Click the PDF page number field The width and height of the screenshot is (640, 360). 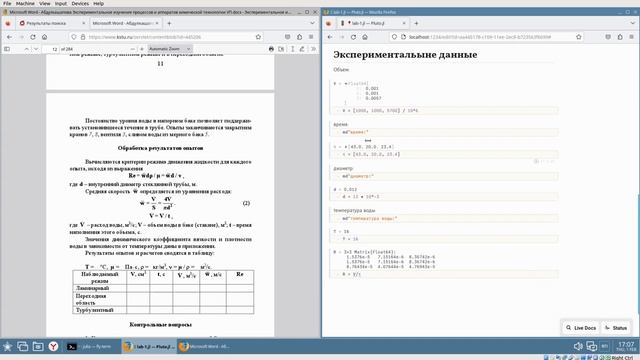(51, 49)
